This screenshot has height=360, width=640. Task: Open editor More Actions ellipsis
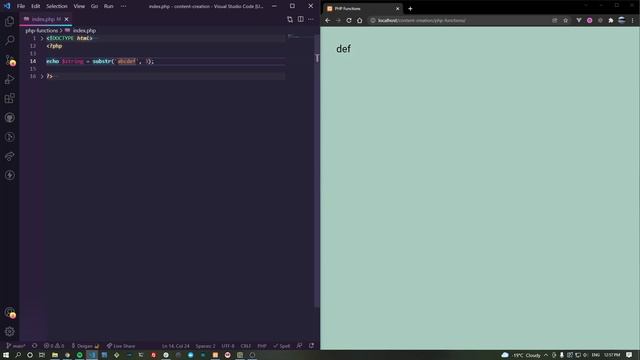311,19
